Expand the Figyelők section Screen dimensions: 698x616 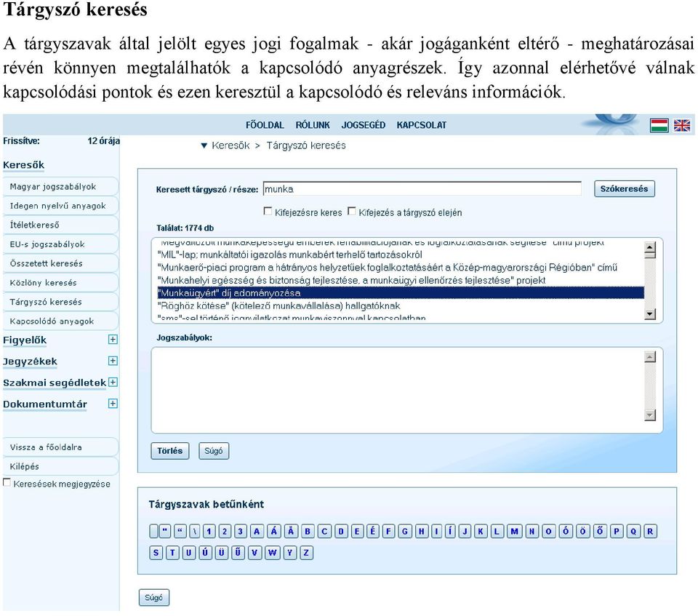point(113,340)
